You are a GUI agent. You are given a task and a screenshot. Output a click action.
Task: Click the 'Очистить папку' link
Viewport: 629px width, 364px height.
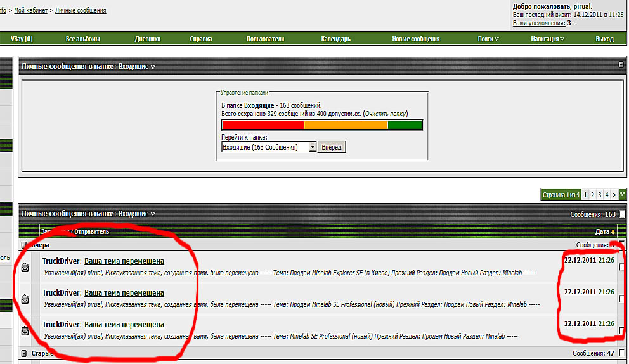tap(385, 114)
